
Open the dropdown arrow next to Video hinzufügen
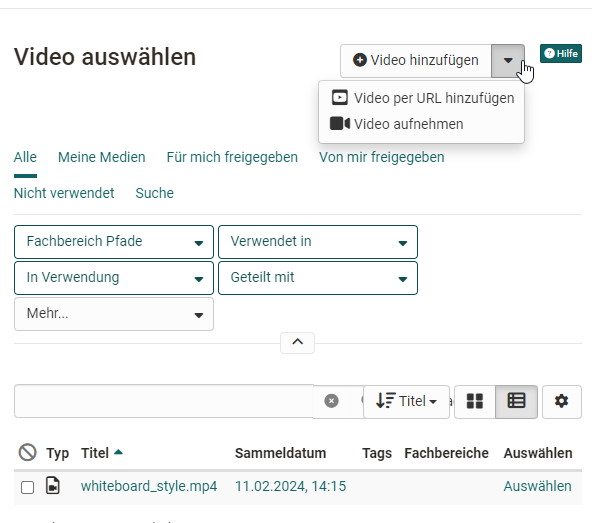[508, 60]
